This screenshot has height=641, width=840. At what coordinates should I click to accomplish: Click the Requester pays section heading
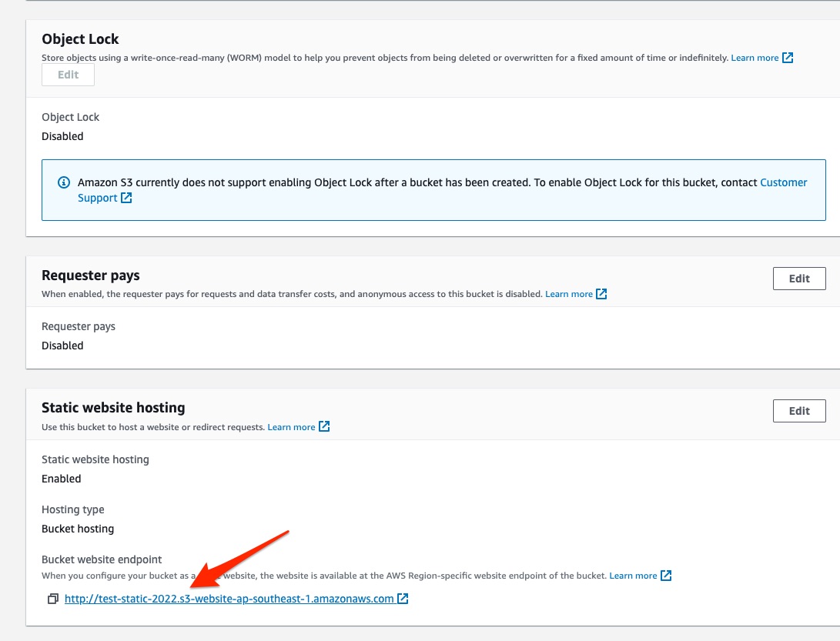pos(91,275)
